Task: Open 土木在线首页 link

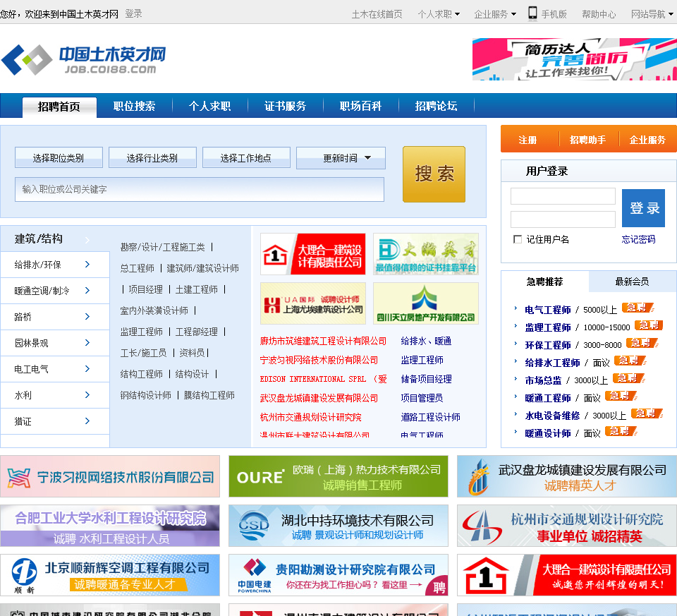Action: [377, 15]
